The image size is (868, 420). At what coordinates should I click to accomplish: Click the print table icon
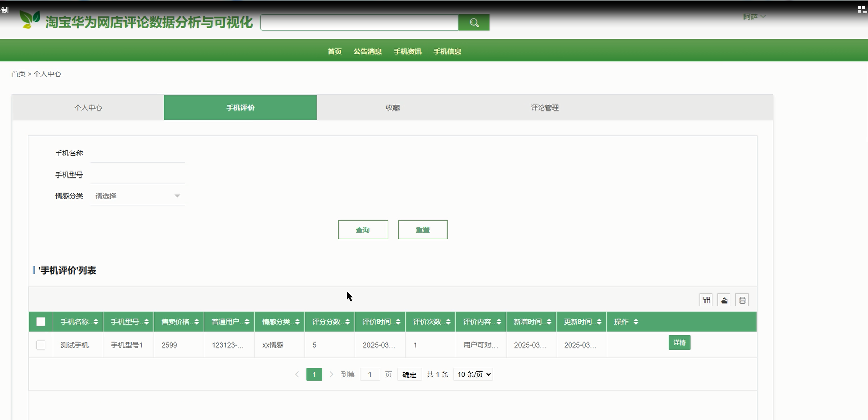pyautogui.click(x=742, y=300)
